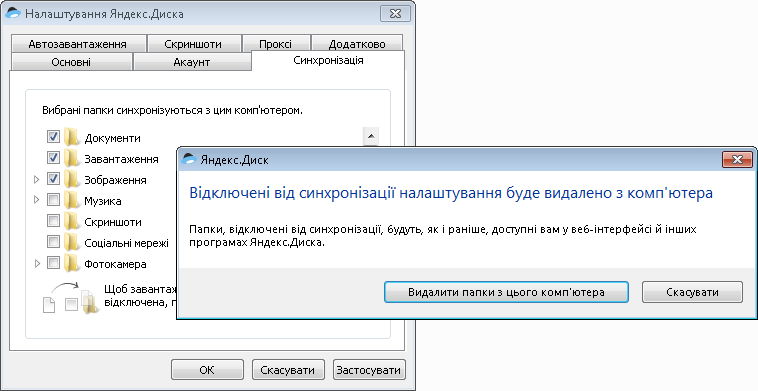Click Yandex.Disk icon in settings title bar
The width and height of the screenshot is (758, 391).
[13, 13]
